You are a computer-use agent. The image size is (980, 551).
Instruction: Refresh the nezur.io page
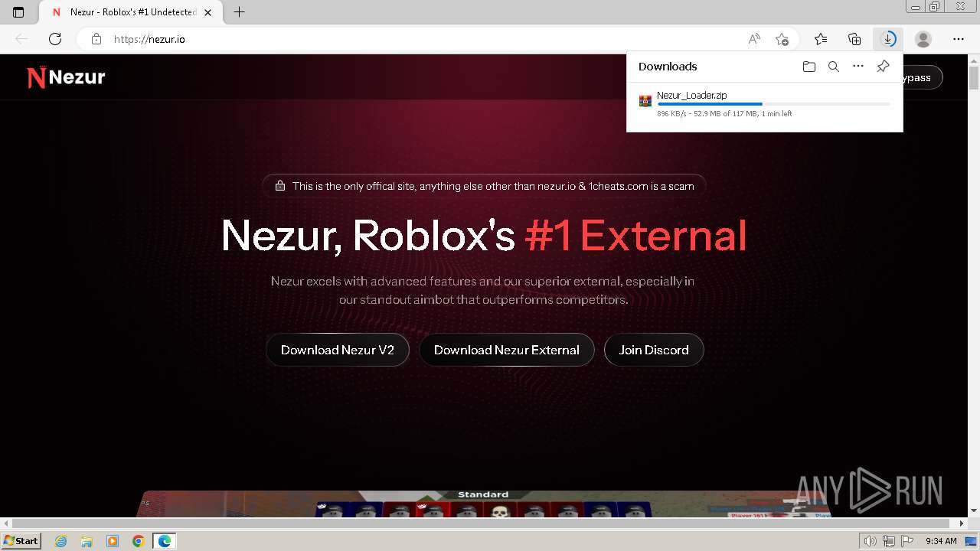coord(55,39)
